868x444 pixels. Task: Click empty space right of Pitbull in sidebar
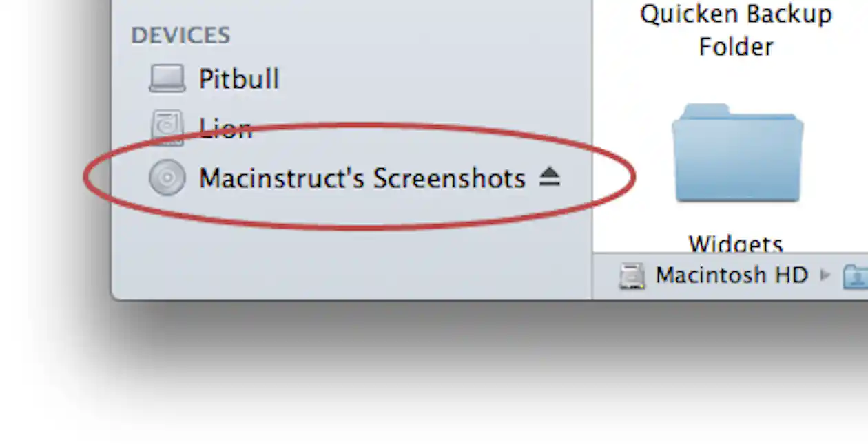(x=434, y=79)
